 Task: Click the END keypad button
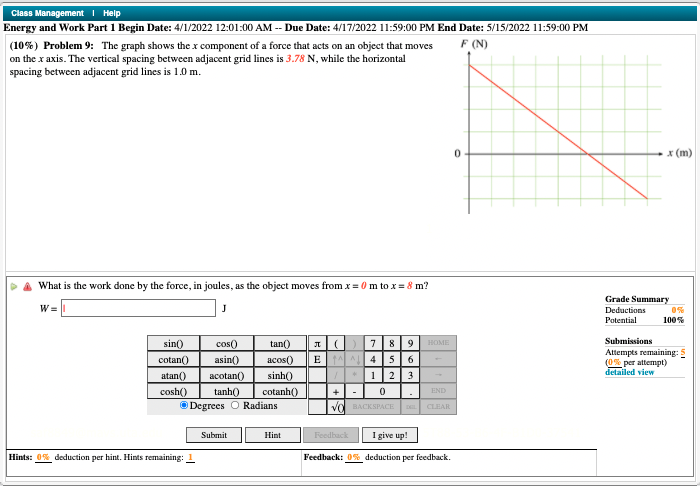(438, 390)
